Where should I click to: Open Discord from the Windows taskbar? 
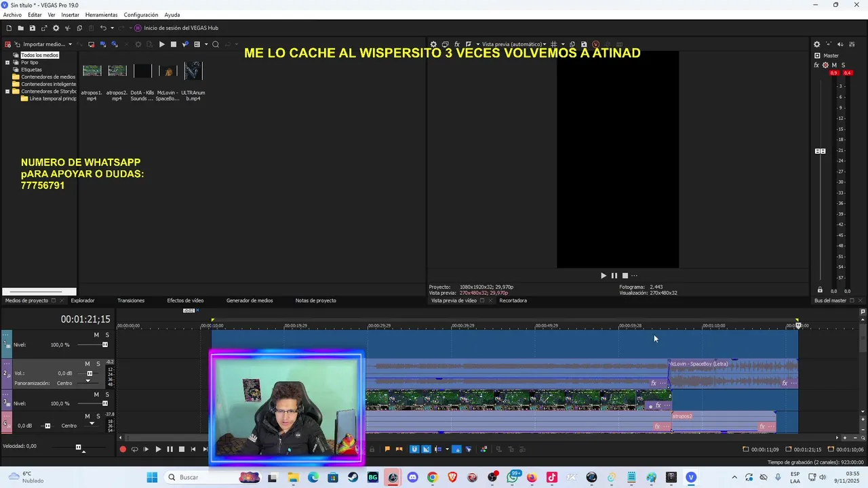pos(412,477)
